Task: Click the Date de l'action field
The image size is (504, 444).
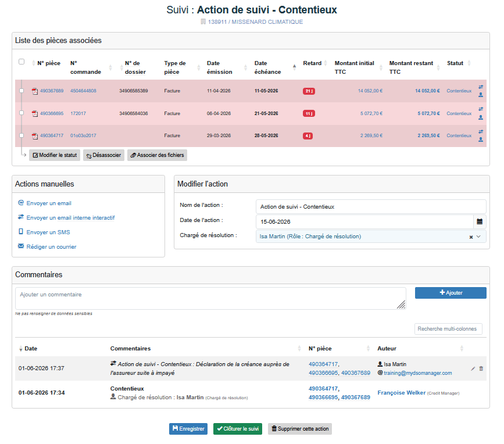Action: [365, 221]
